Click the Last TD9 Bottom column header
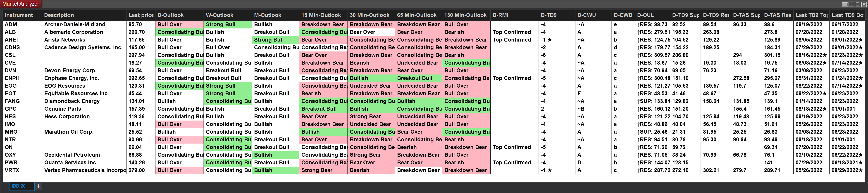The height and width of the screenshot is (193, 868). tap(847, 15)
